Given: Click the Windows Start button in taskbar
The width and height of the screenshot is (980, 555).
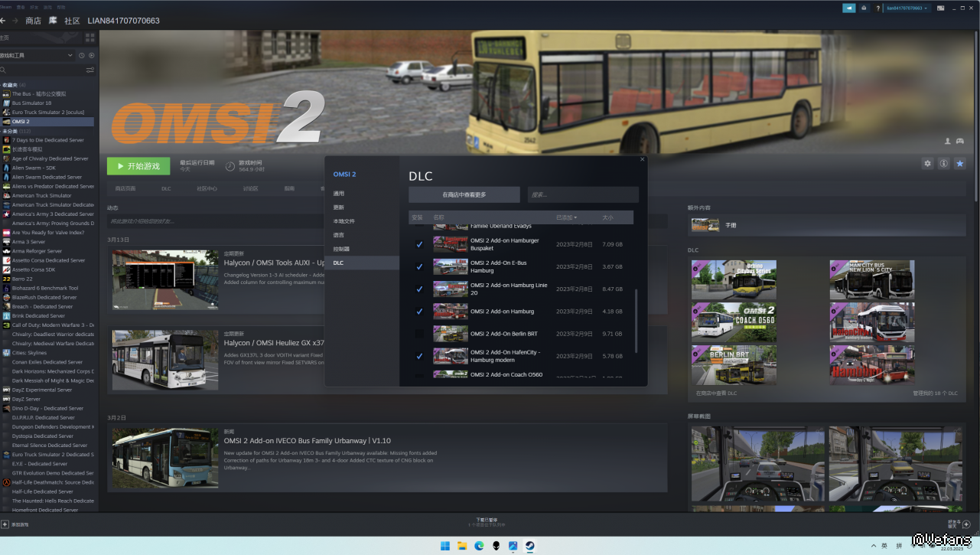Looking at the screenshot, I should click(x=445, y=546).
